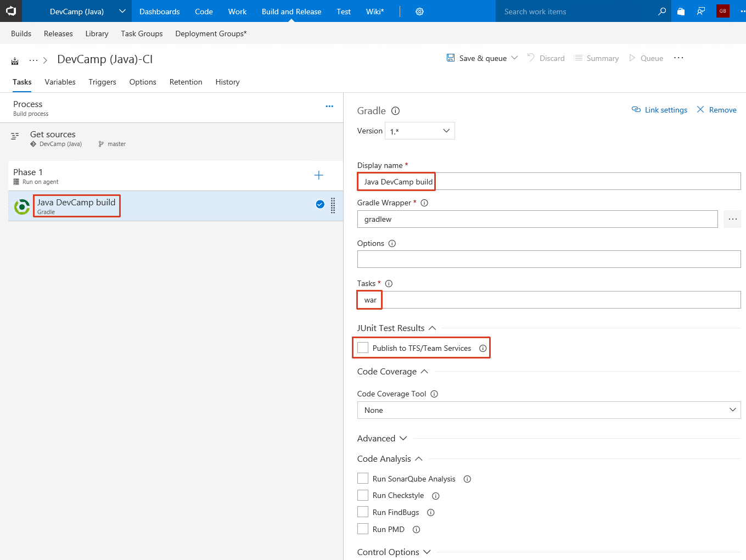Click the Save & queue button
The image size is (746, 560).
(476, 58)
